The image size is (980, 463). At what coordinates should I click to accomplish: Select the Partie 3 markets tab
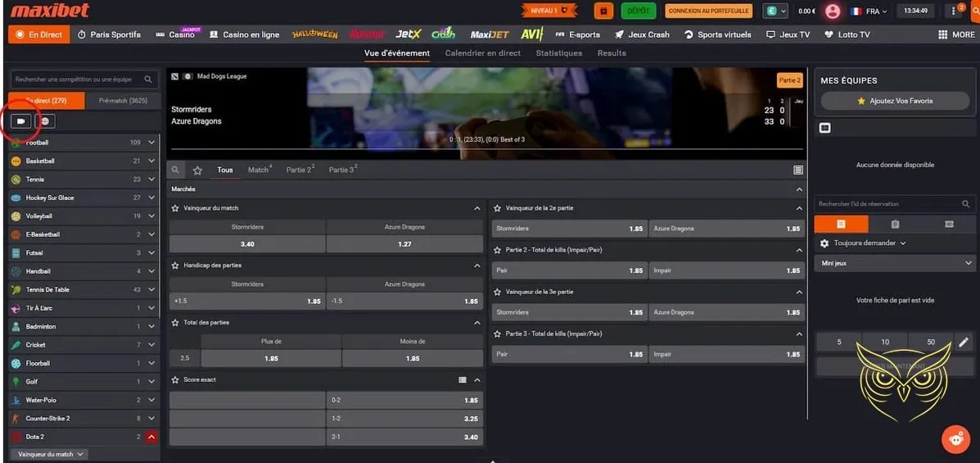342,170
